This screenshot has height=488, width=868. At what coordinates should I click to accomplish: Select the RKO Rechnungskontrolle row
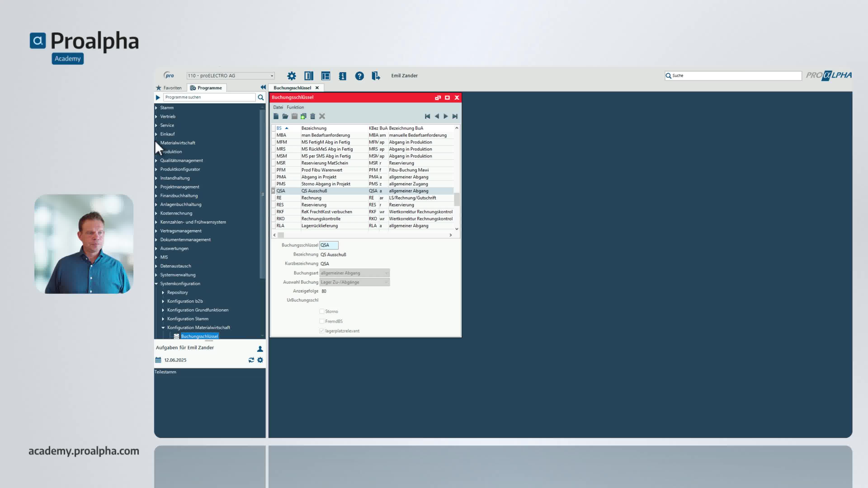(x=321, y=218)
